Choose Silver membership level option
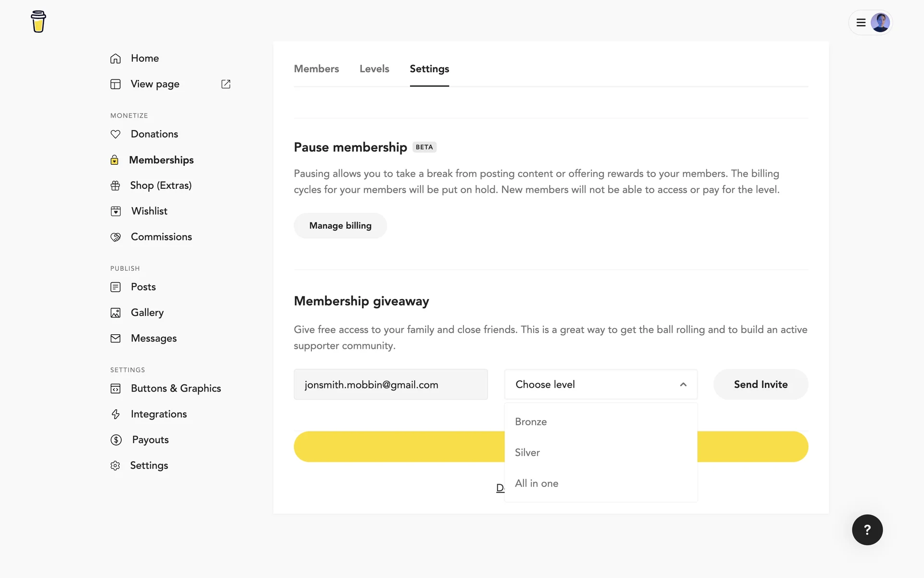The height and width of the screenshot is (578, 924). pos(527,453)
